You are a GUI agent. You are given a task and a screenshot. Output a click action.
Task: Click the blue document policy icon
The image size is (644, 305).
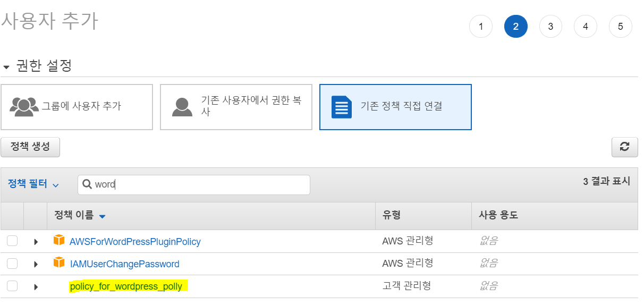click(x=341, y=107)
